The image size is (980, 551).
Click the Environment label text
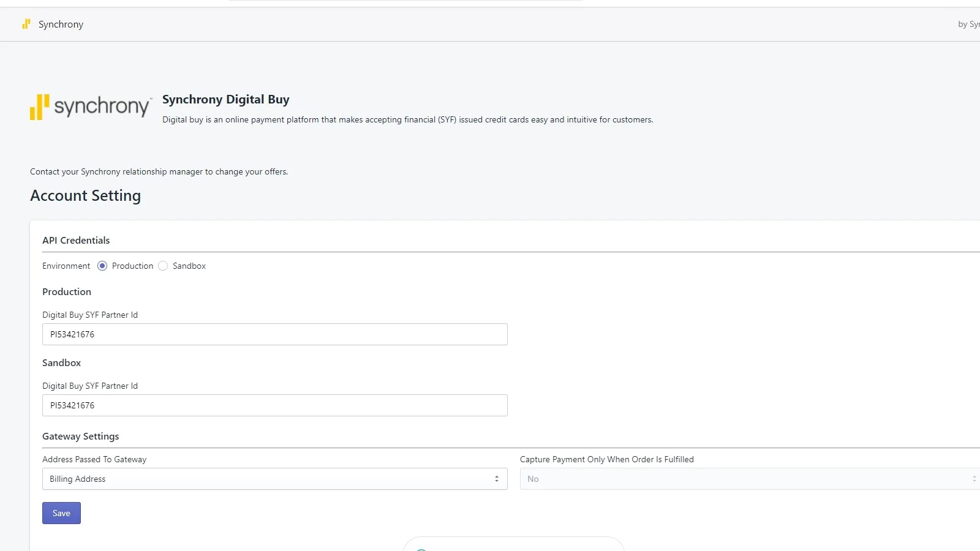66,266
